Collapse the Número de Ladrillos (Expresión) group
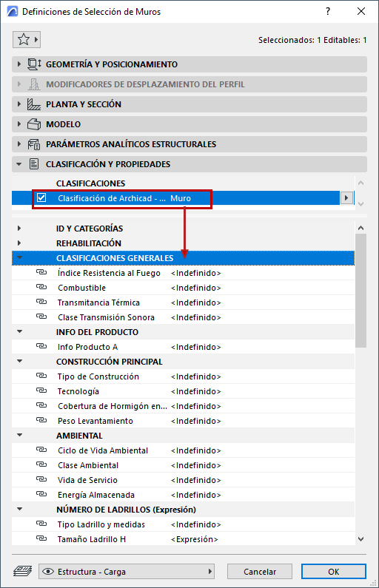This screenshot has height=588, width=379. click(x=19, y=509)
